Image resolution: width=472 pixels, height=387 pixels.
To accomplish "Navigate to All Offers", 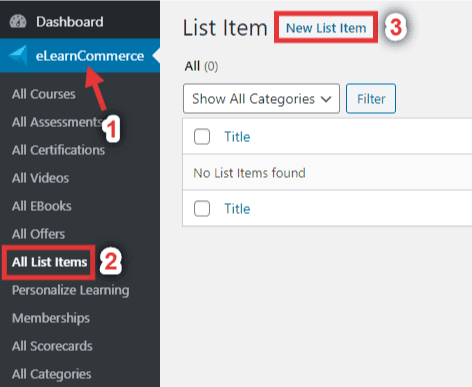I will pos(38,234).
